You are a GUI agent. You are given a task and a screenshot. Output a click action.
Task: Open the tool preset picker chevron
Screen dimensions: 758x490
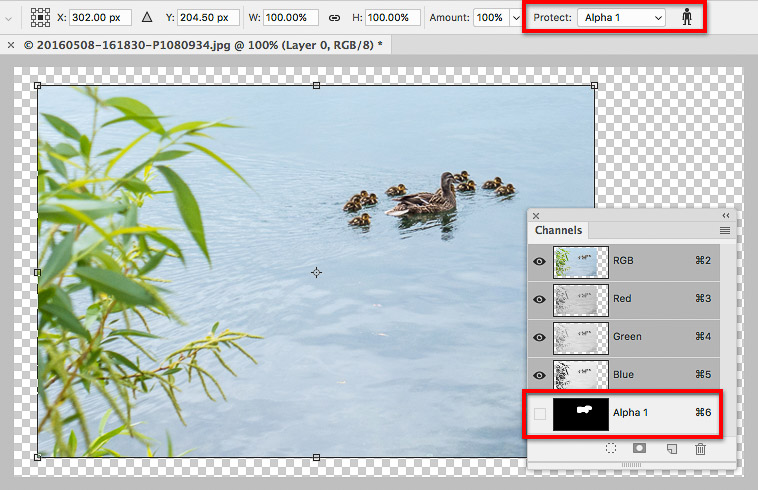tap(8, 19)
